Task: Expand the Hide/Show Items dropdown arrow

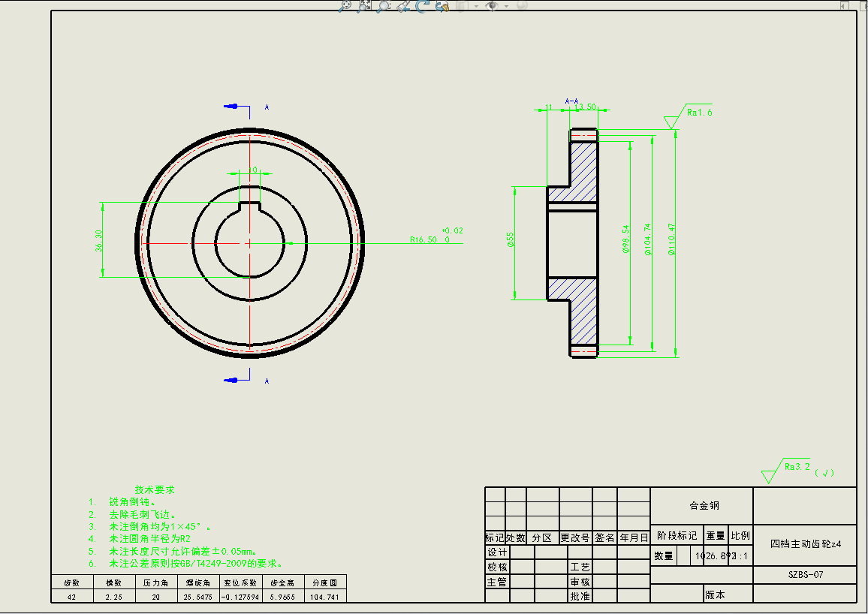Action: (507, 6)
